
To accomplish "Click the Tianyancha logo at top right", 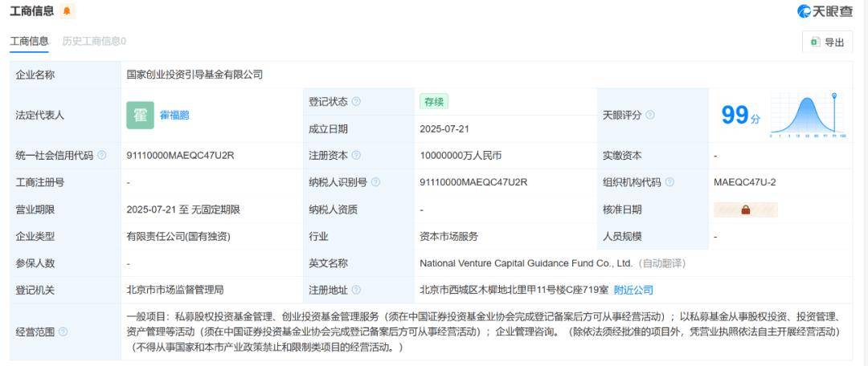I will pos(825,11).
